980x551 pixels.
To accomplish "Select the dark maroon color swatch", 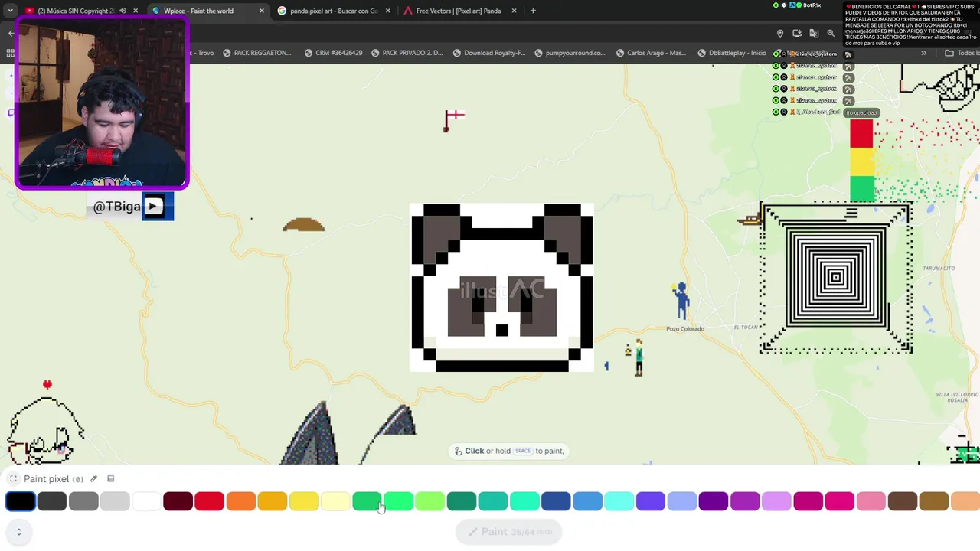I will 178,501.
